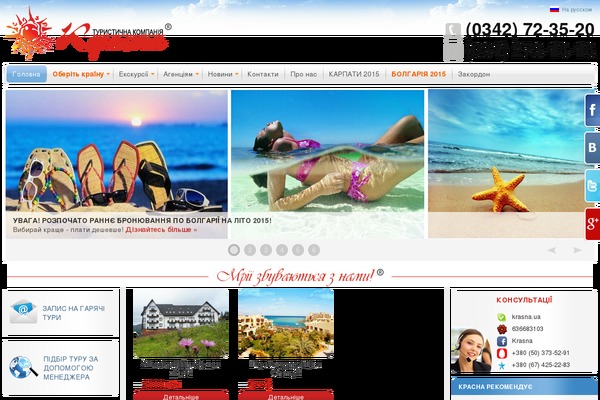The image size is (600, 400).
Task: Open the white hotel building thumbnail
Action: [181, 323]
